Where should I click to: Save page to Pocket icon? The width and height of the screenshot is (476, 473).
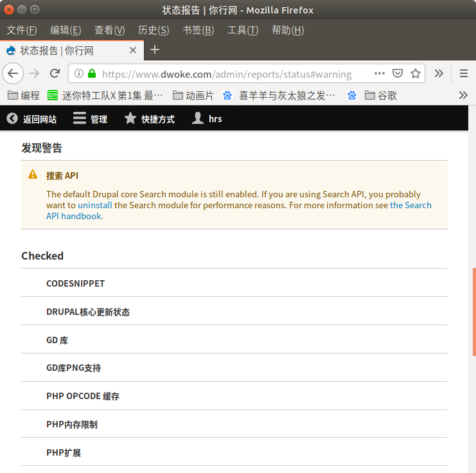coord(398,73)
